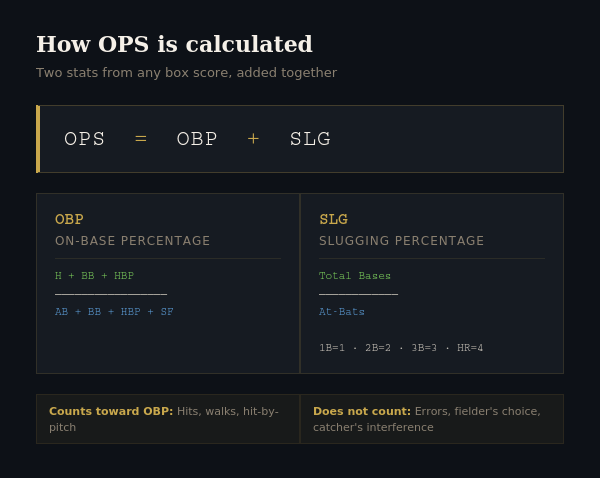The image size is (600, 478).
Task: Click the gold accent bar beside formula
Action: [38, 139]
